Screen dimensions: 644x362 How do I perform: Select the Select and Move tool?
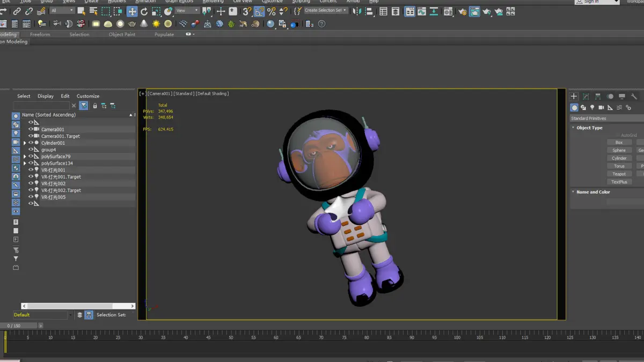[x=132, y=11]
